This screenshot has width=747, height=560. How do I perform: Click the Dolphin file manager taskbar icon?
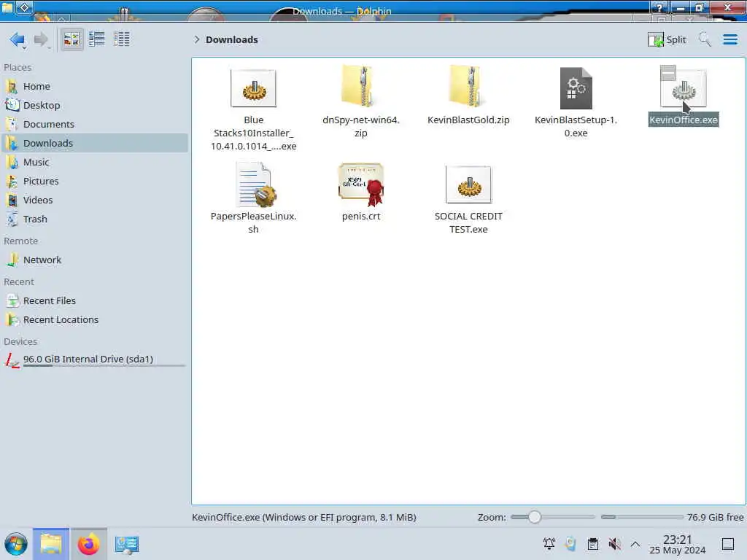(x=51, y=544)
